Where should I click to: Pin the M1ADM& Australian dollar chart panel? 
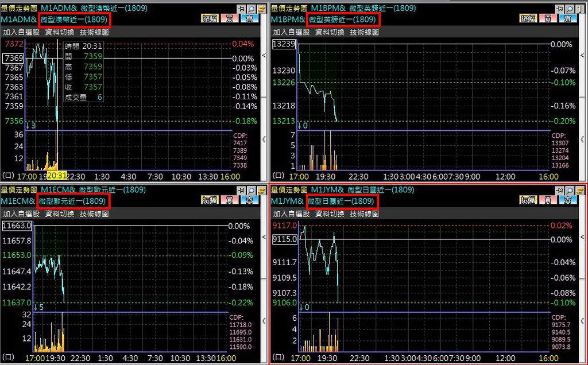tap(241, 8)
